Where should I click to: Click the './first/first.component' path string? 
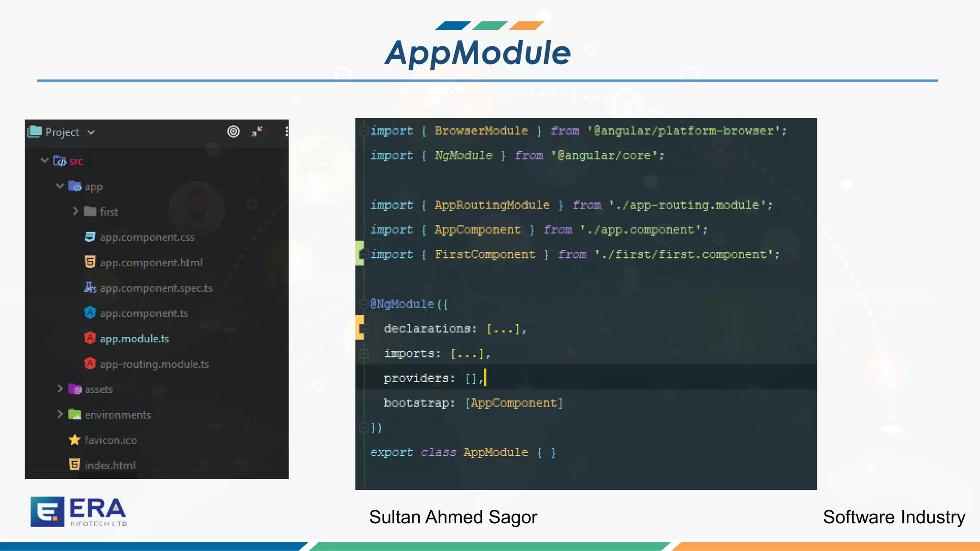(685, 254)
